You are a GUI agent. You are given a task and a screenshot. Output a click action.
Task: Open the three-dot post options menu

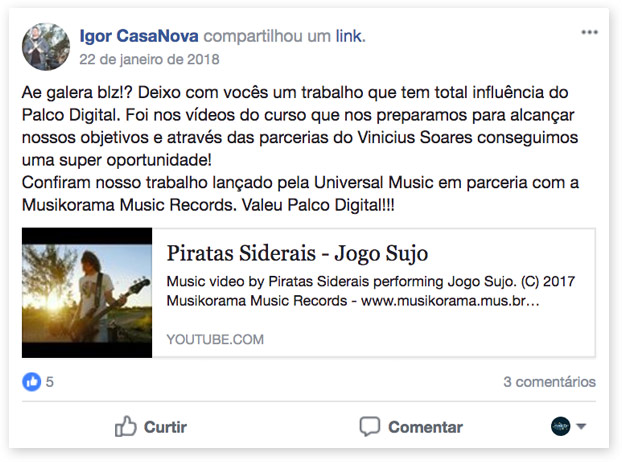[x=589, y=32]
